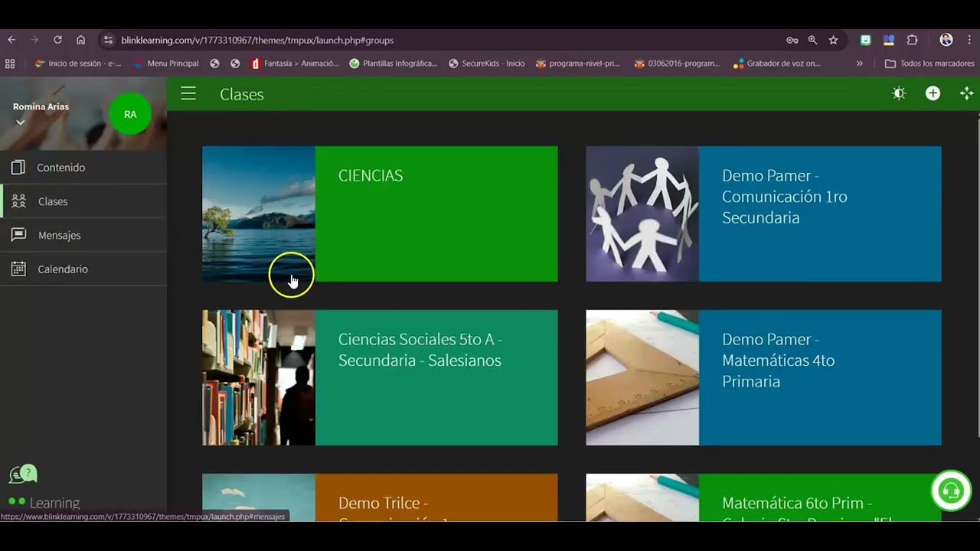Click the password key icon in address bar

(792, 40)
